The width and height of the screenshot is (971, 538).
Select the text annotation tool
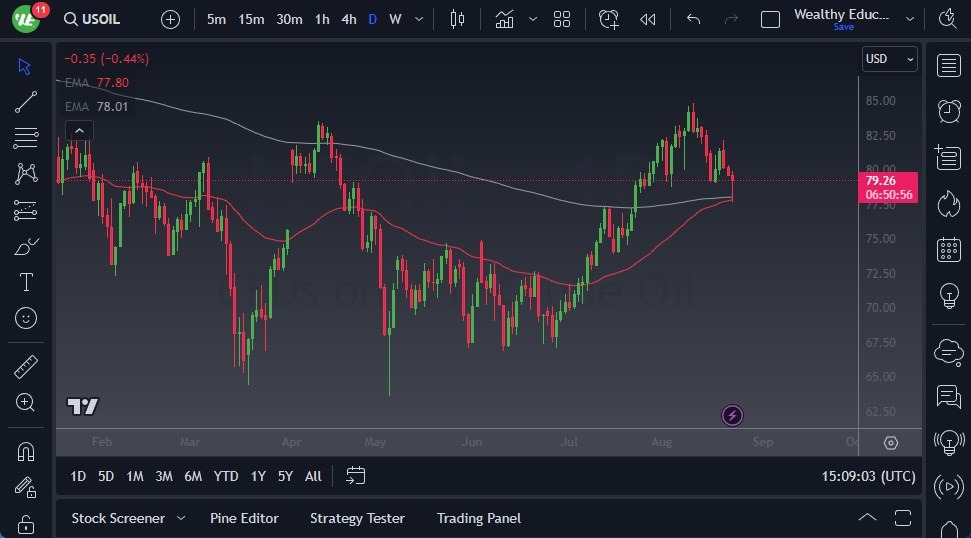[26, 282]
